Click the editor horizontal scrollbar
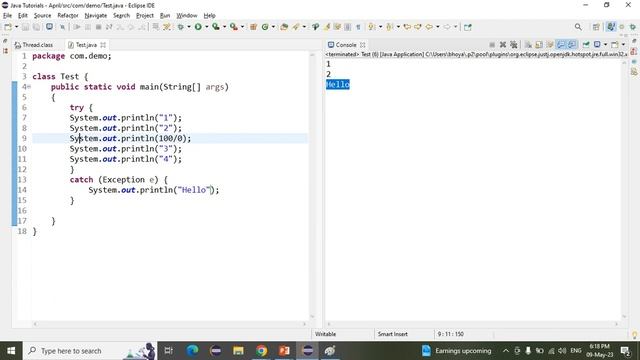 (x=169, y=324)
